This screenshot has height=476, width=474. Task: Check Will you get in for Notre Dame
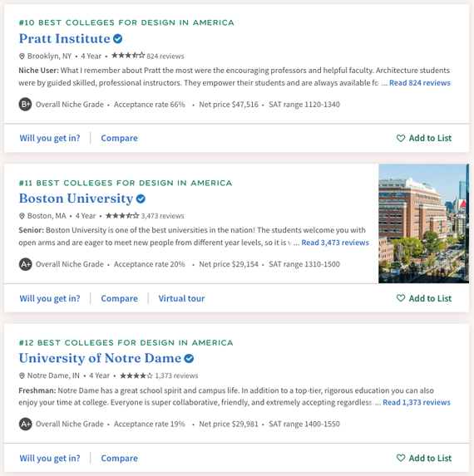[50, 458]
